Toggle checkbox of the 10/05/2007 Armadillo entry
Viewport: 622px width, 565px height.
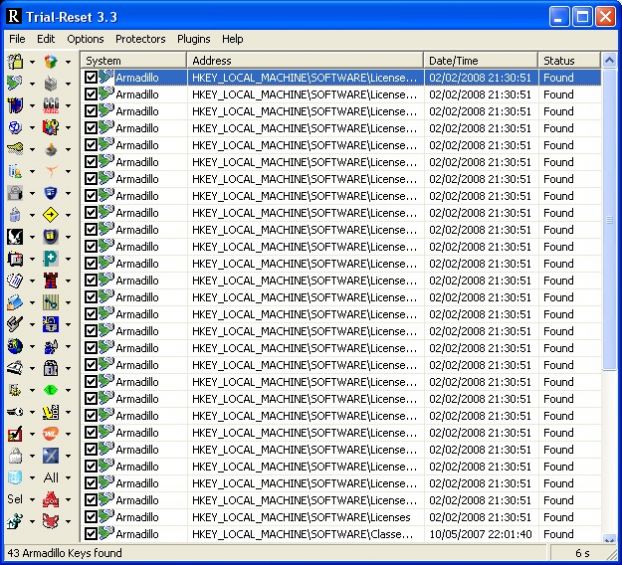91,534
